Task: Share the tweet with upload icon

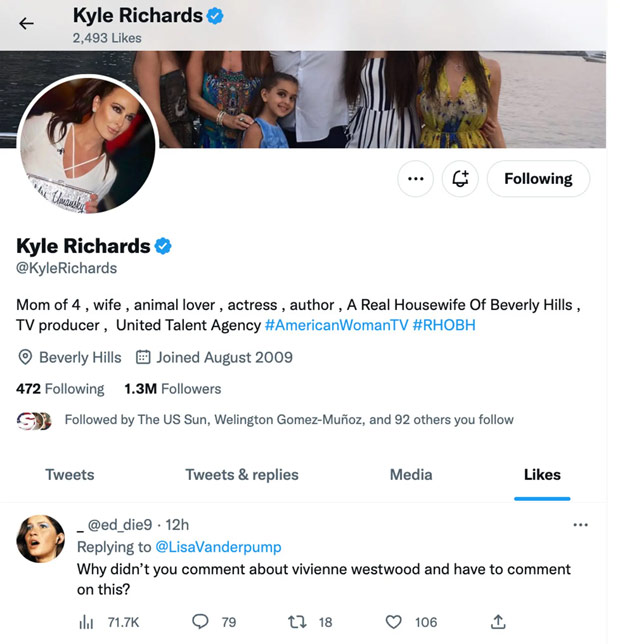Action: coord(498,622)
